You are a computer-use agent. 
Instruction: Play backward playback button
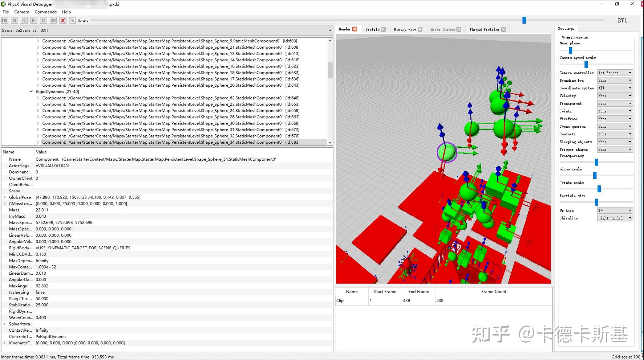(24, 20)
